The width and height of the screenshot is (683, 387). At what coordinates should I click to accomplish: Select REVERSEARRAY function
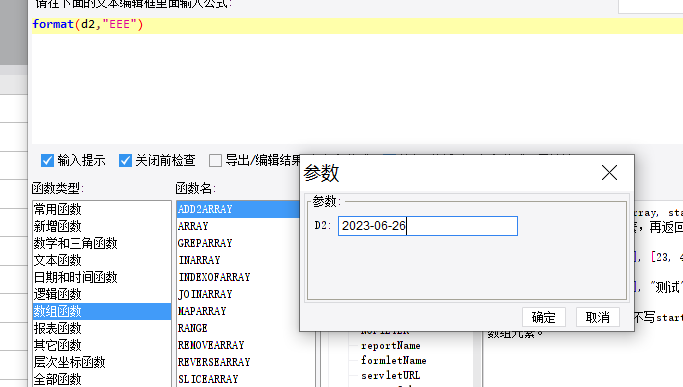coord(246,362)
